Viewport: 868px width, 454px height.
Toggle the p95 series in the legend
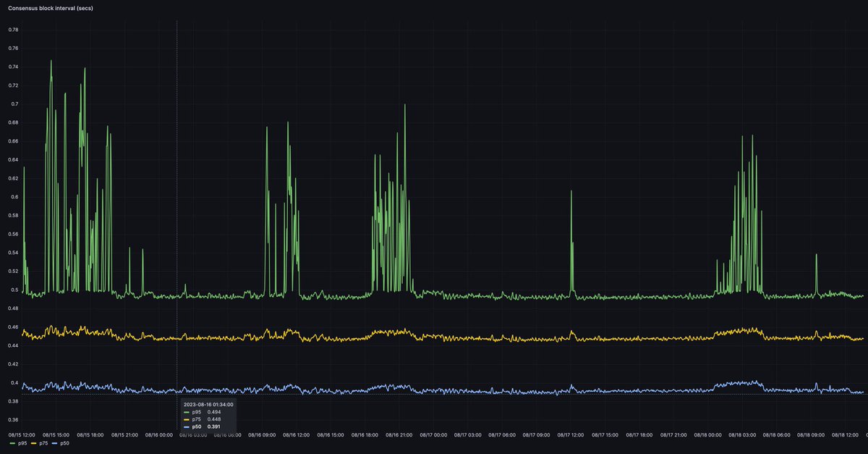(21, 442)
